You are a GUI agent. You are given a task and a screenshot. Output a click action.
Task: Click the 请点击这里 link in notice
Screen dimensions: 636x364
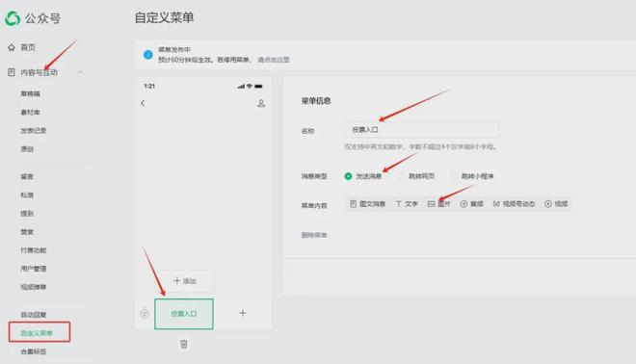tap(274, 60)
